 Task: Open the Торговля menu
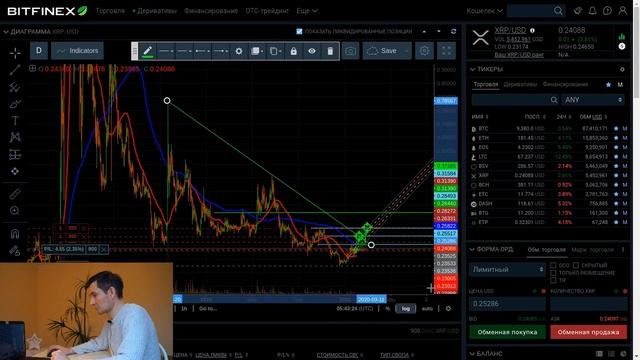tap(110, 11)
